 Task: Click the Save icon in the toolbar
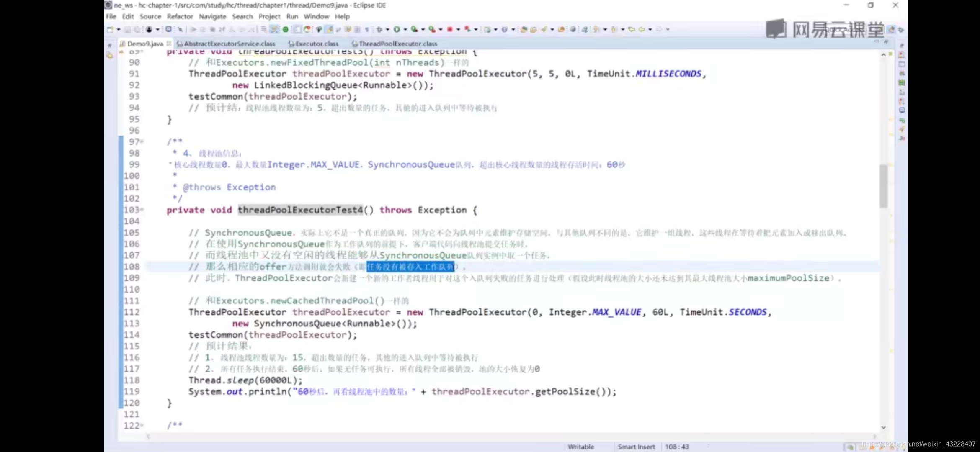pos(128,29)
